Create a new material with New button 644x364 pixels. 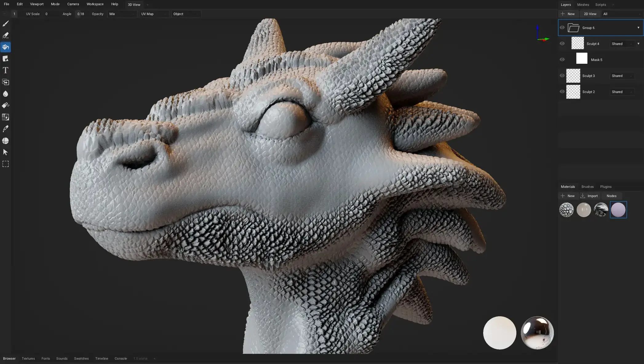(568, 196)
